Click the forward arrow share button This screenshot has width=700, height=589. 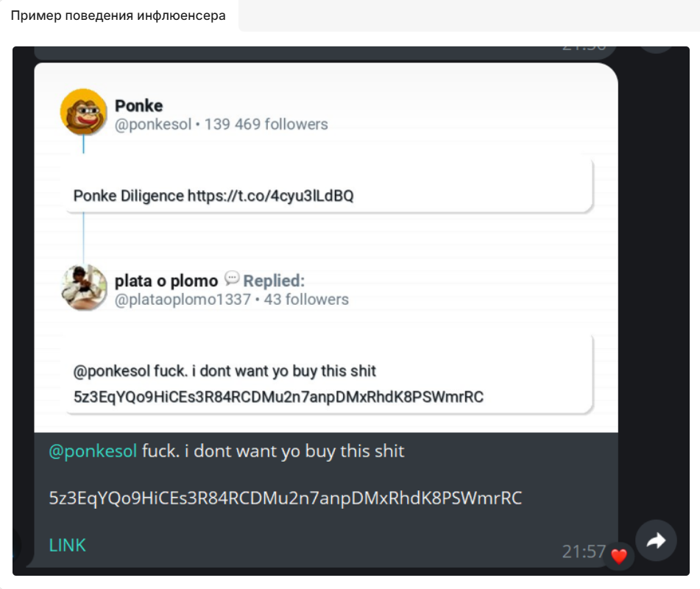pyautogui.click(x=655, y=542)
